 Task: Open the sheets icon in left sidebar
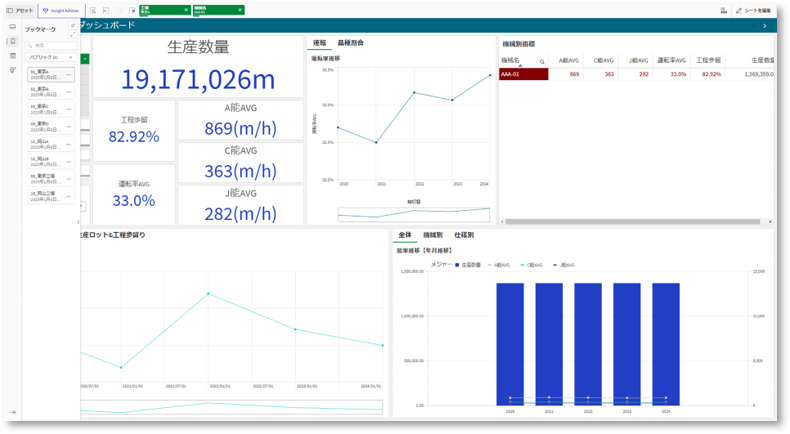click(x=13, y=27)
